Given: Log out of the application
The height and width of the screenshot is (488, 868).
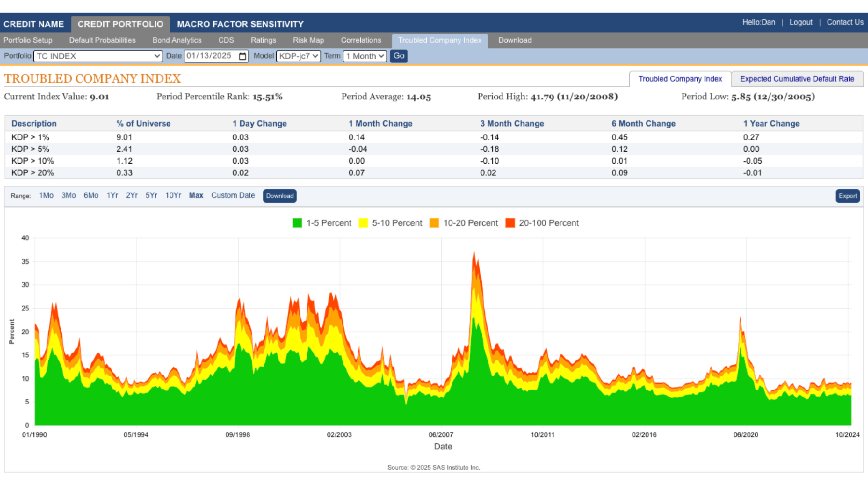Looking at the screenshot, I should coord(801,22).
